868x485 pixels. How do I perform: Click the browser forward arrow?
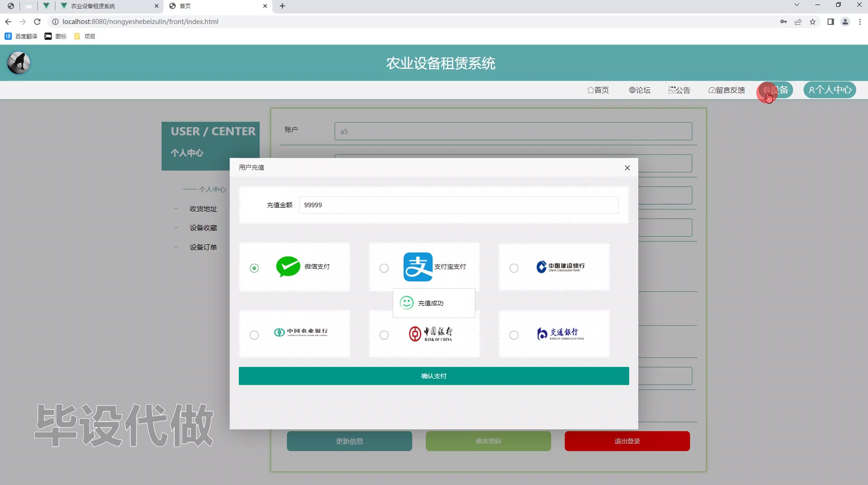click(x=23, y=22)
